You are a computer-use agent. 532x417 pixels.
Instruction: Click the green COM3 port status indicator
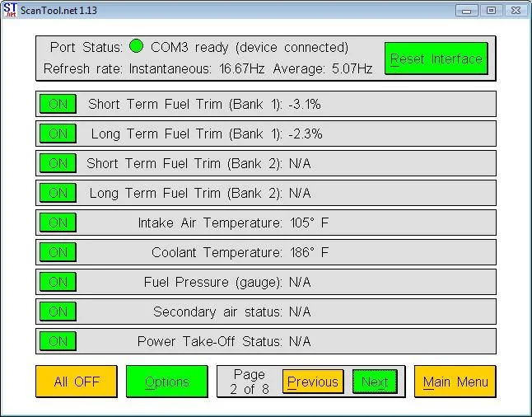[x=136, y=47]
